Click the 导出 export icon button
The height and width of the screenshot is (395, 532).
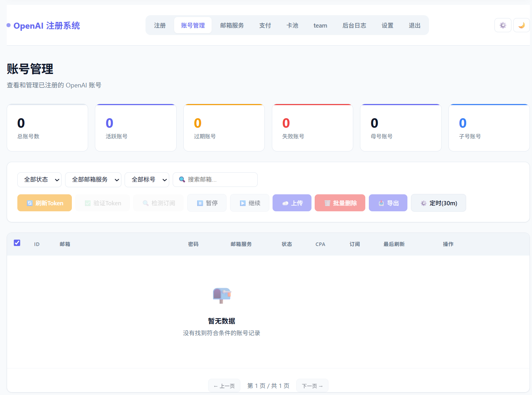[x=388, y=203]
